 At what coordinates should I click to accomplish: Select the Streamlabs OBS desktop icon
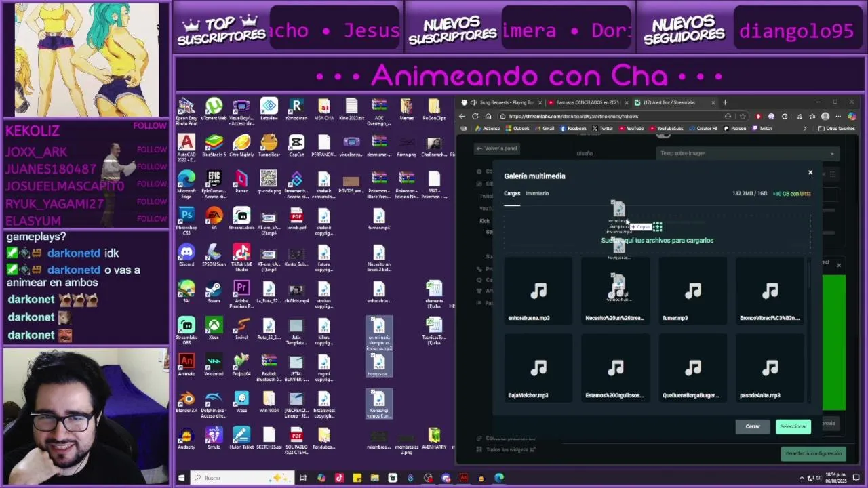tap(186, 331)
